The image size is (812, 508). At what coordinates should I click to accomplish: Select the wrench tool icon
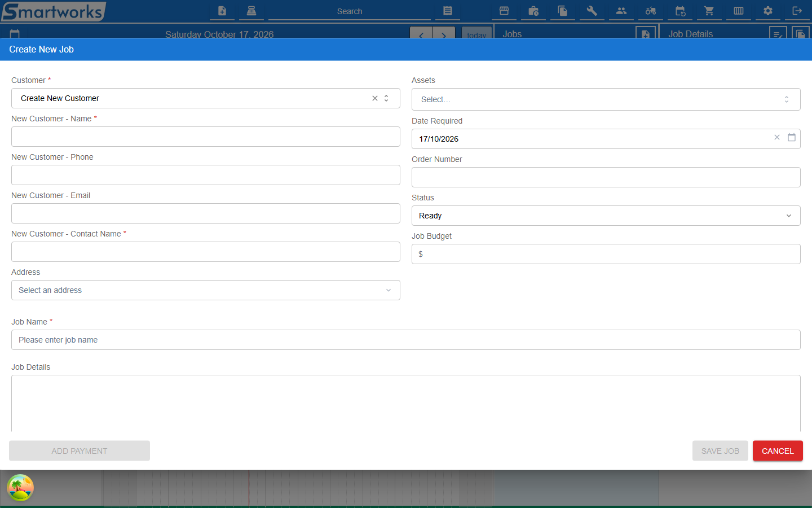(592, 11)
